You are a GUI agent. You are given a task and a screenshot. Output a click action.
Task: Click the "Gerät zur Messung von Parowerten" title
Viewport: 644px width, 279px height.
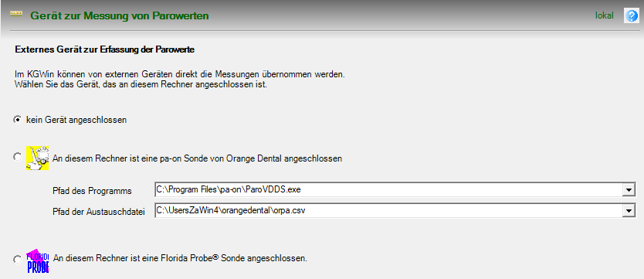click(120, 16)
